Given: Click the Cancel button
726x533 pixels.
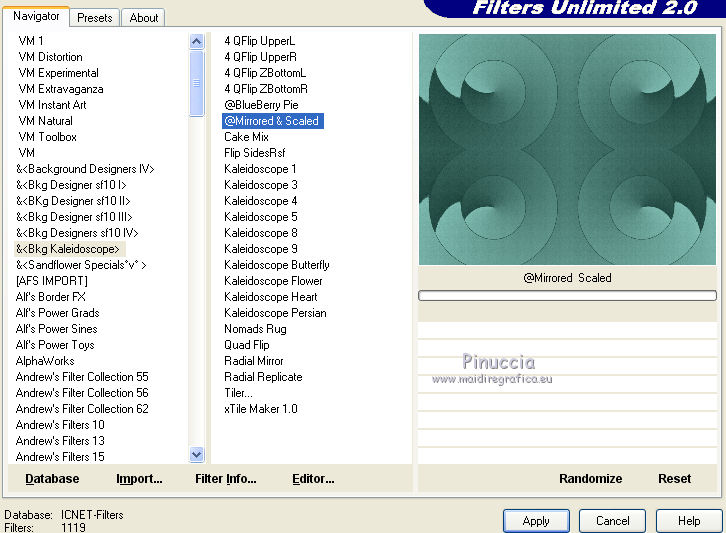Looking at the screenshot, I should click(613, 521).
